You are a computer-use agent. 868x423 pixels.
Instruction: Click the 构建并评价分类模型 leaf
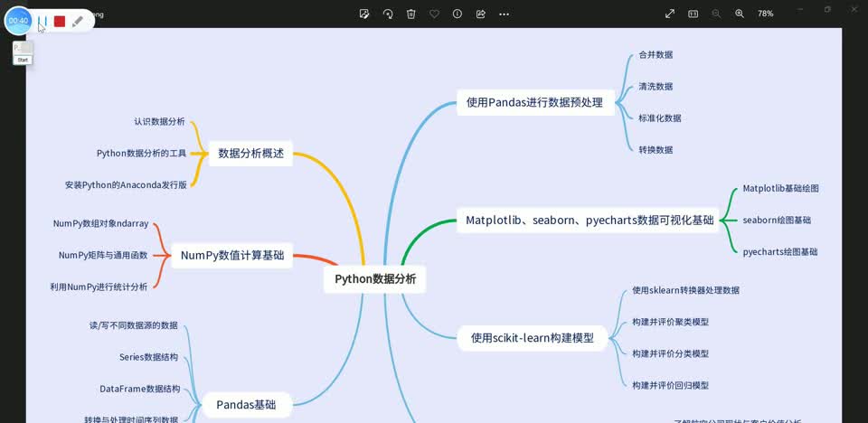tap(670, 353)
